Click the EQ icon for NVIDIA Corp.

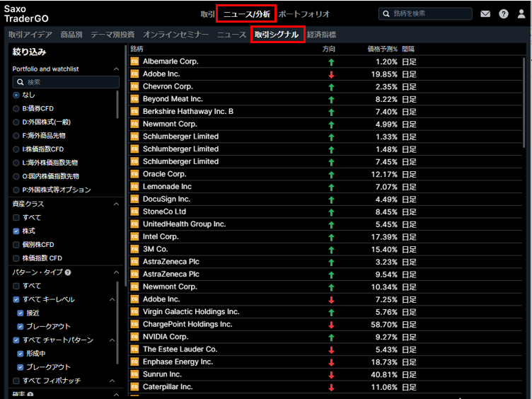point(134,337)
